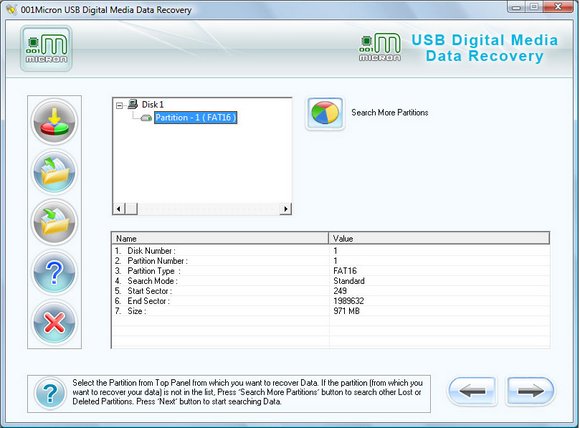
Task: Click the Name column header
Action: pyautogui.click(x=220, y=238)
